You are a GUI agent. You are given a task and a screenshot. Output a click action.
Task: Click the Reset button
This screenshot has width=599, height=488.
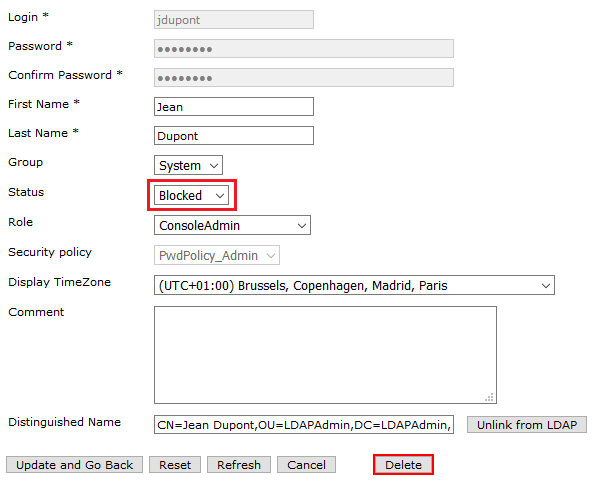(x=175, y=465)
